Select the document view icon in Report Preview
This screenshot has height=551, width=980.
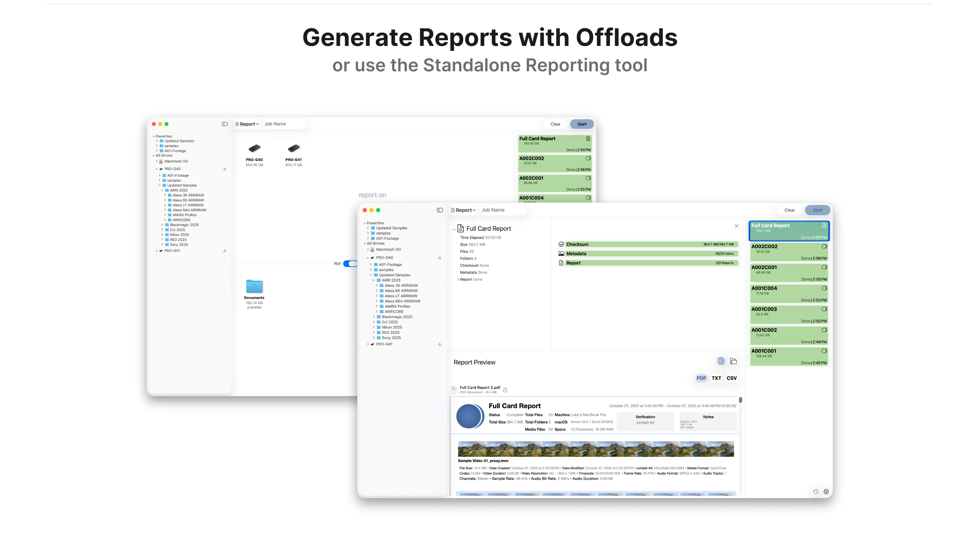coord(721,361)
